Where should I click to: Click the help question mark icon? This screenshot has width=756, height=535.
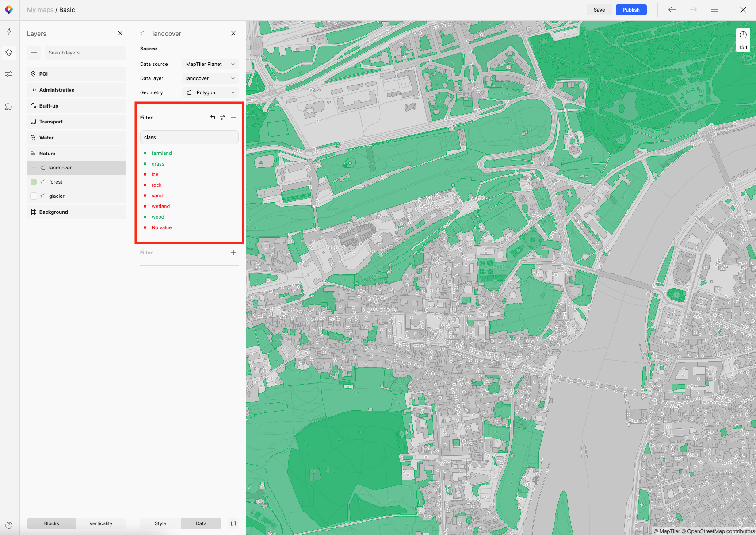click(x=9, y=525)
